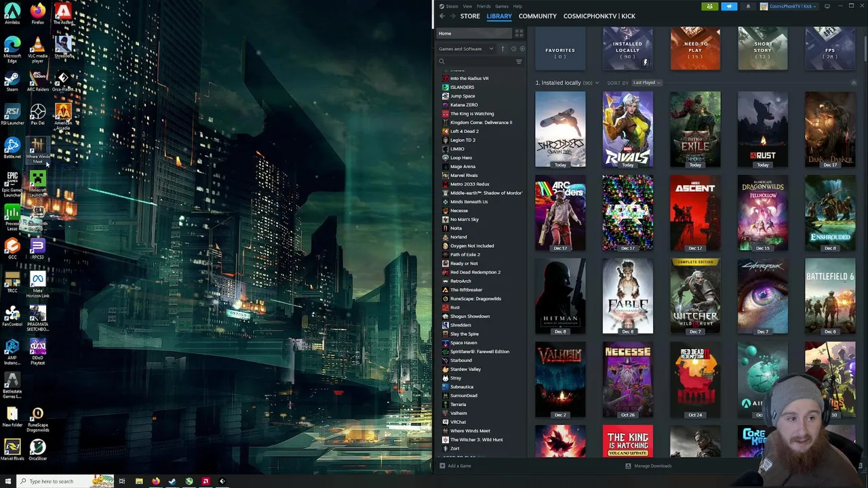Open the FAVORITES collection tile
Screen dimensions: 868x488
pyautogui.click(x=560, y=49)
